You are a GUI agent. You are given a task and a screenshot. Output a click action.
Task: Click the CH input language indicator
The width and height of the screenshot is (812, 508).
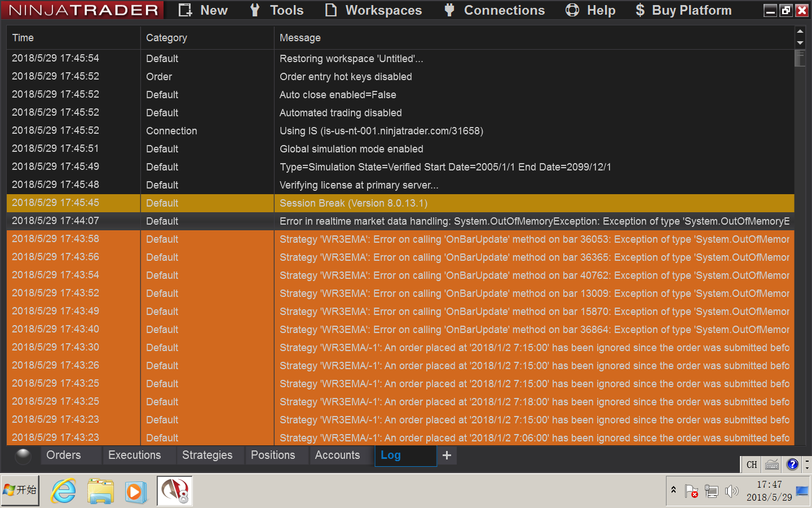pyautogui.click(x=752, y=465)
